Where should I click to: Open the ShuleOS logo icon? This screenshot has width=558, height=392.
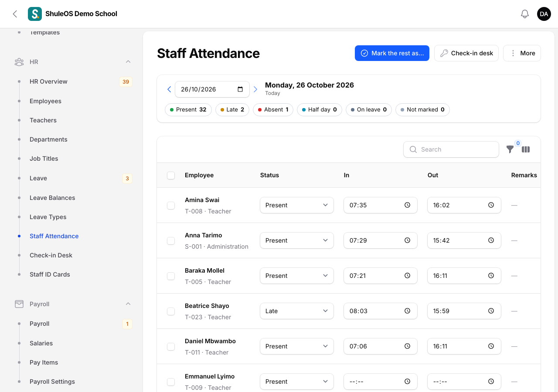35,14
